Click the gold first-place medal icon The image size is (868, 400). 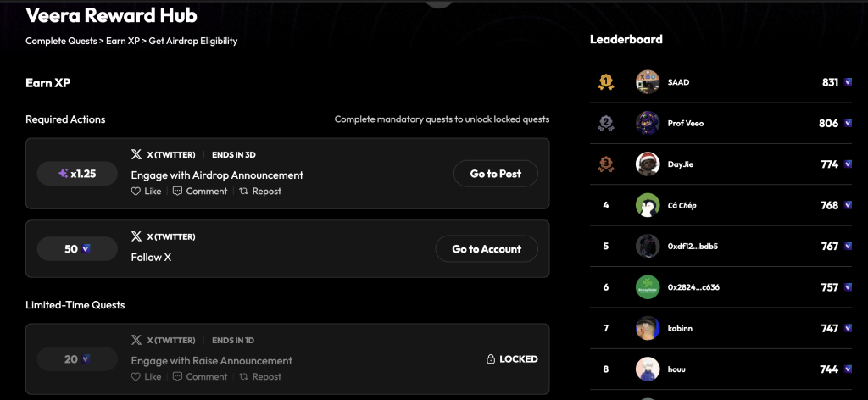605,82
